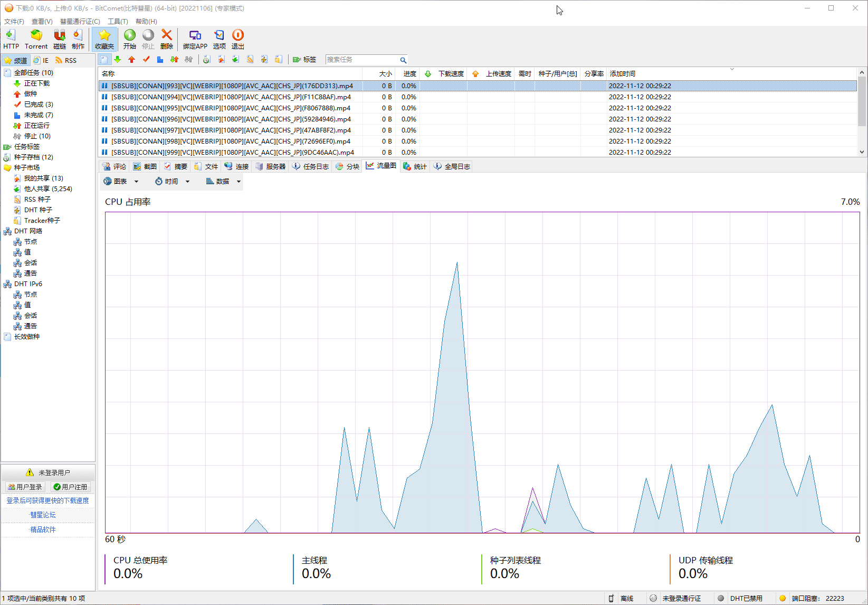The height and width of the screenshot is (605, 868).
Task: Open the 工具(T) menu
Action: (x=118, y=22)
